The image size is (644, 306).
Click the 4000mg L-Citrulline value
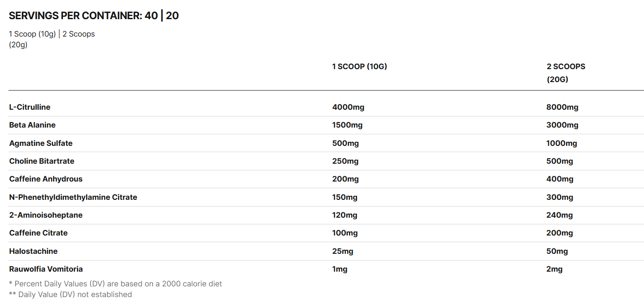click(348, 107)
